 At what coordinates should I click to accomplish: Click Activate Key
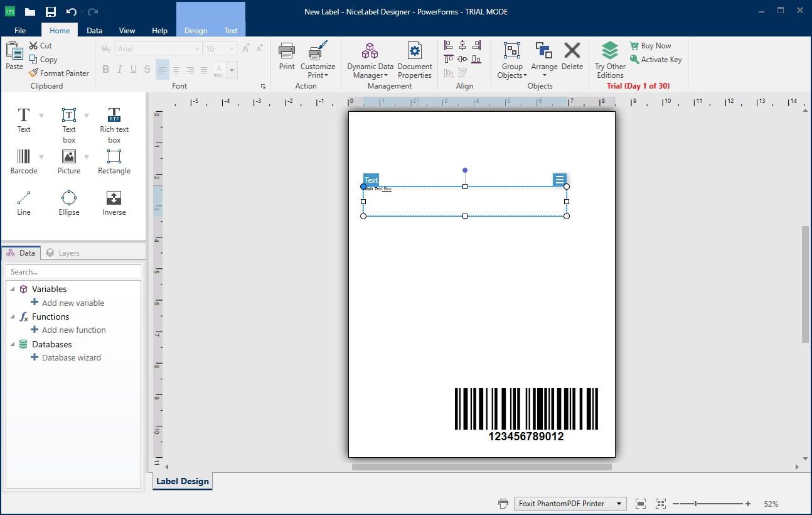(x=656, y=60)
